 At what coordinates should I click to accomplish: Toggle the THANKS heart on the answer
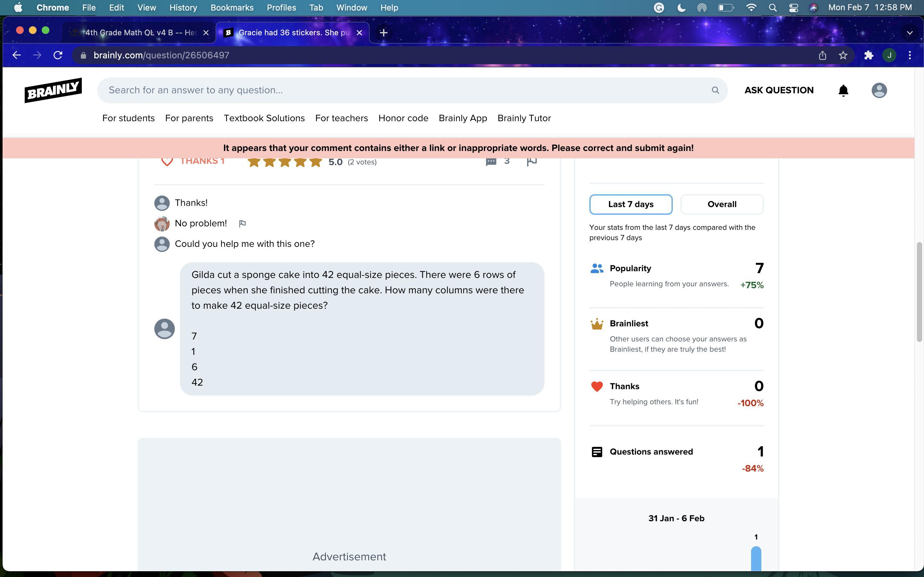pos(167,162)
